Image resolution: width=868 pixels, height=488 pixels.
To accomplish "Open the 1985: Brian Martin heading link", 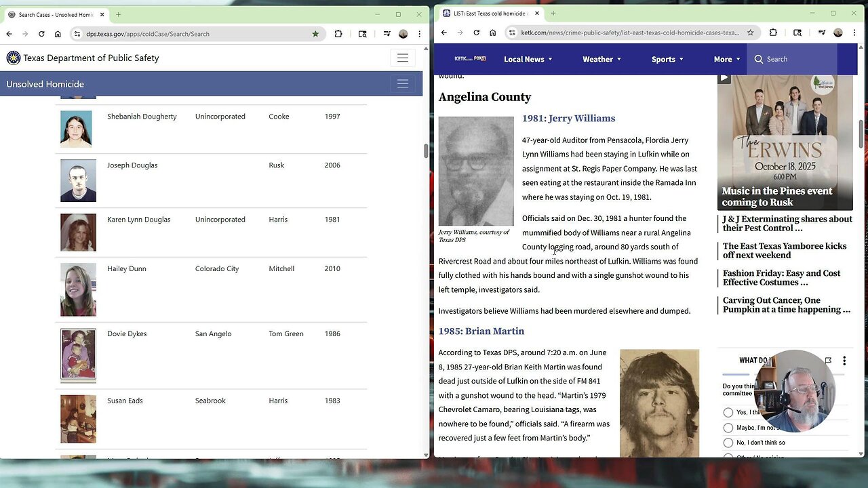I will coord(481,331).
